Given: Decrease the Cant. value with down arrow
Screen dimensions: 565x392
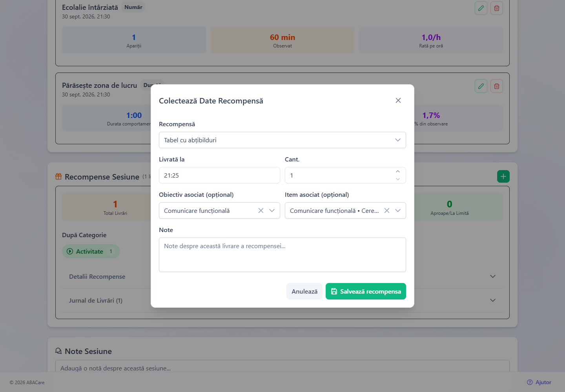Looking at the screenshot, I should click(398, 179).
